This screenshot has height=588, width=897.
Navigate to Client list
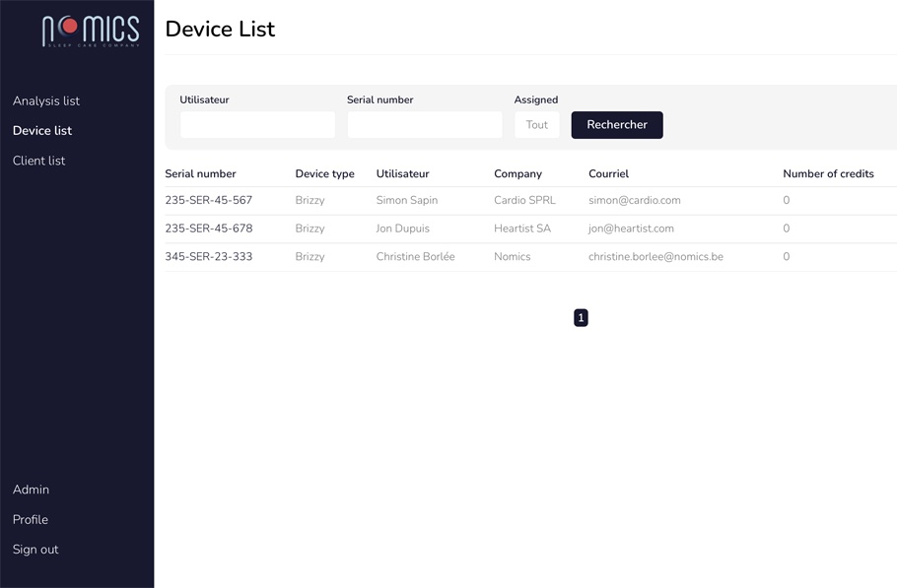click(x=39, y=161)
